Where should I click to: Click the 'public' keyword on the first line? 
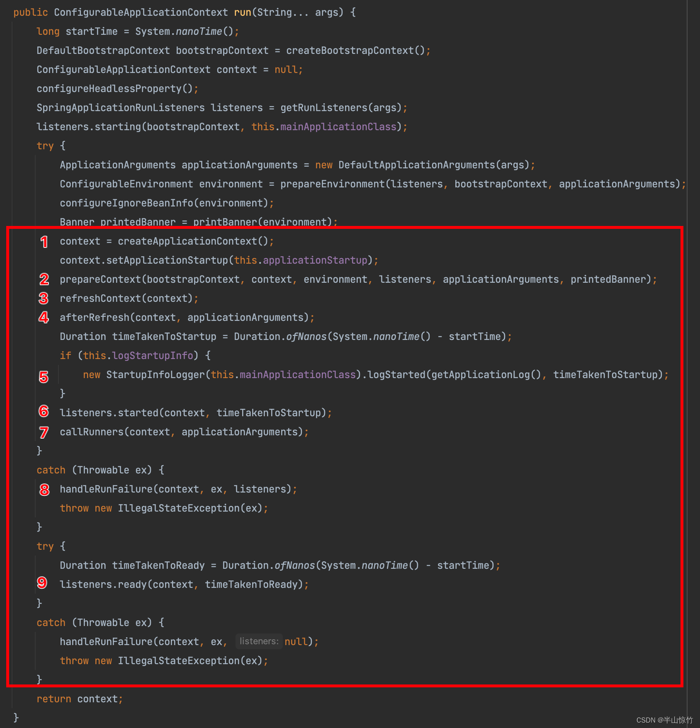coord(30,12)
